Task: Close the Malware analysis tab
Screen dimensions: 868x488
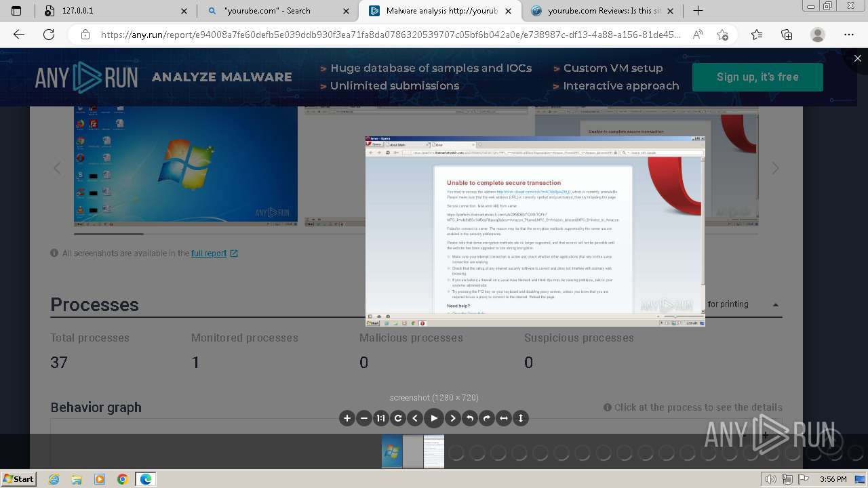Action: coord(509,11)
